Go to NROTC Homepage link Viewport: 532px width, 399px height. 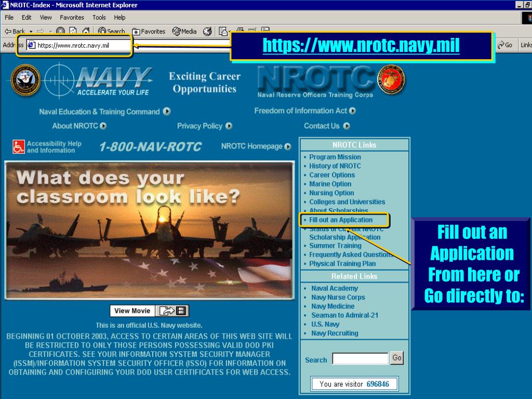pos(256,146)
